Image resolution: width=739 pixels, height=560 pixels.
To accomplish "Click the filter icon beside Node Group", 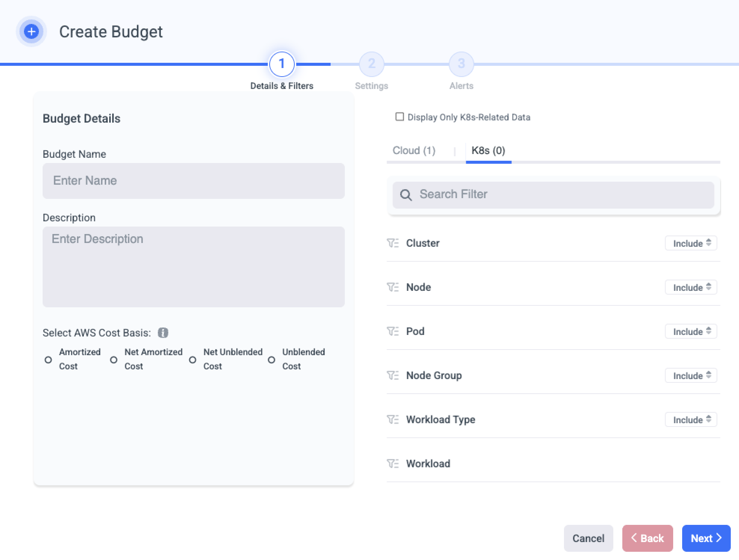I will 393,375.
